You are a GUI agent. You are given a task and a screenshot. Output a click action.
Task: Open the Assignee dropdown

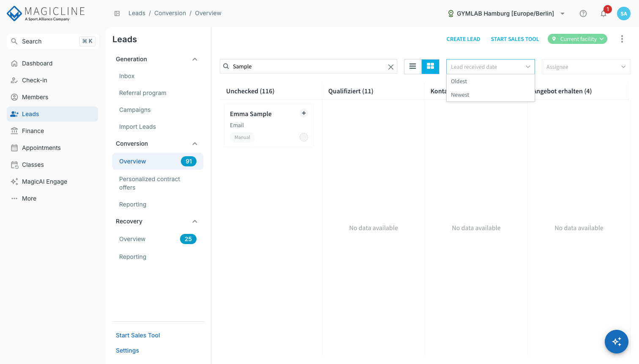click(x=586, y=67)
